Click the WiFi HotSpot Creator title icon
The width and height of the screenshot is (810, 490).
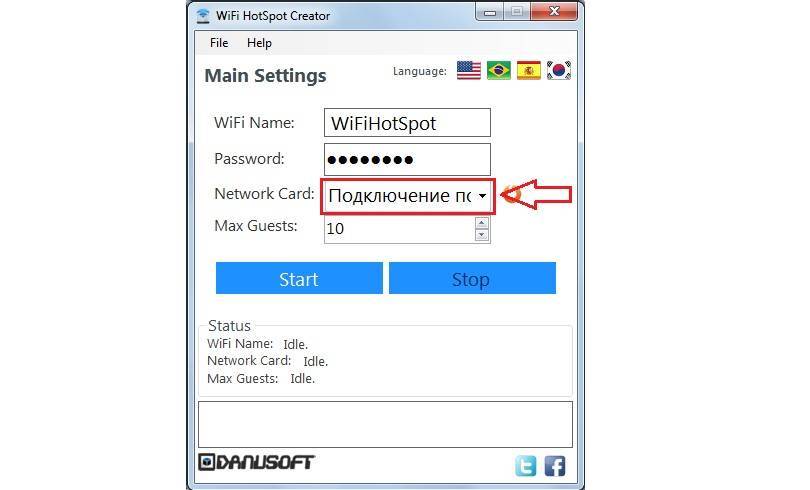pos(203,16)
